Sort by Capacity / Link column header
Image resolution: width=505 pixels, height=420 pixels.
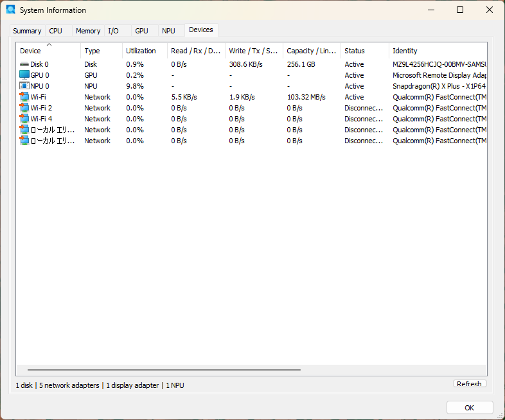(x=312, y=51)
